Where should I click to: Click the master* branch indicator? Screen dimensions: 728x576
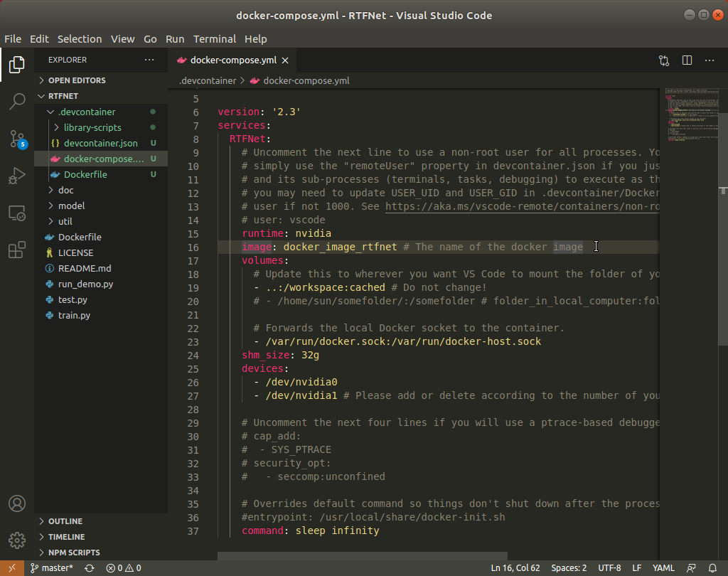[51, 568]
